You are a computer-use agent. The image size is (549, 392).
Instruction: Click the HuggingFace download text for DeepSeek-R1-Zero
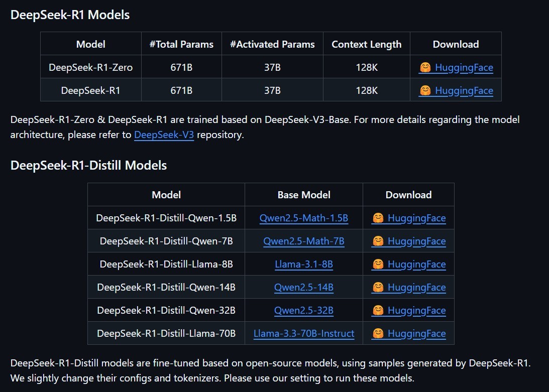(464, 68)
